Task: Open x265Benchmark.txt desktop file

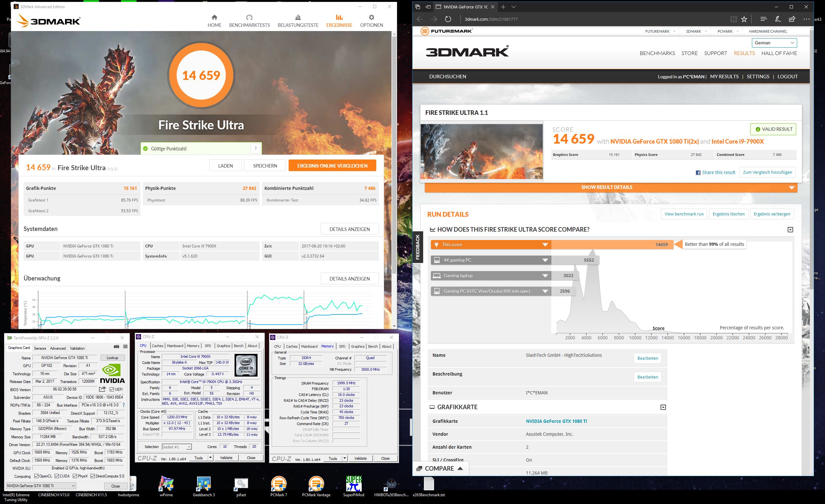Action: pyautogui.click(x=429, y=487)
